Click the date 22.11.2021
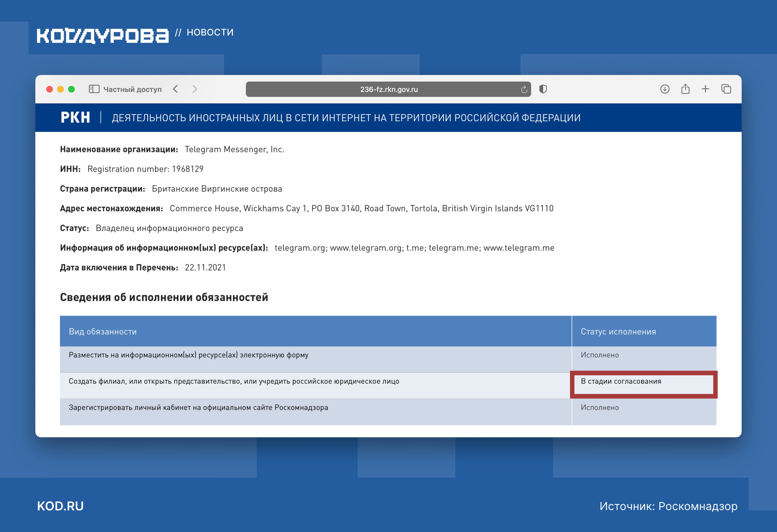This screenshot has width=777, height=532. point(205,268)
